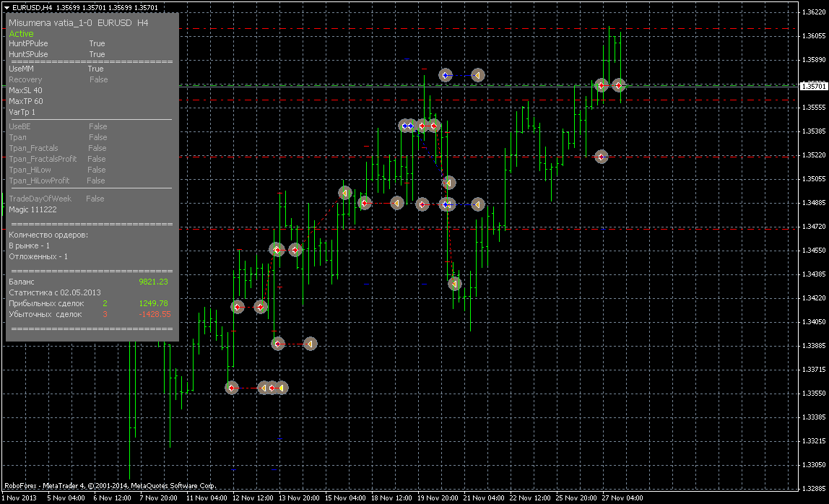829x504 pixels.
Task: Click the UseBE parameter label
Action: click(19, 126)
